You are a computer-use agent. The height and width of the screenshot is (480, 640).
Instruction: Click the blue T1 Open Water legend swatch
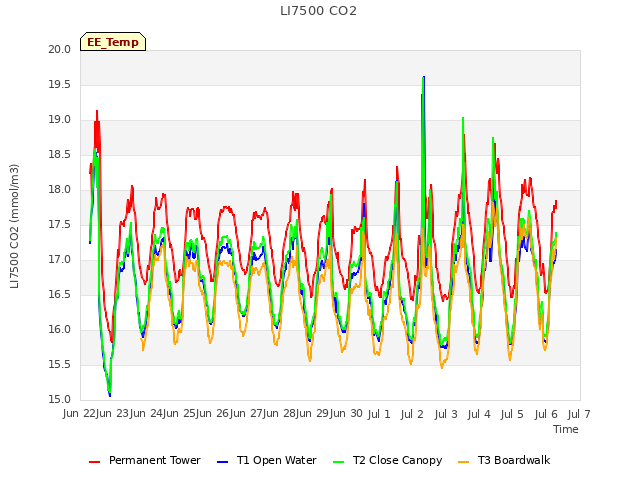click(x=222, y=462)
